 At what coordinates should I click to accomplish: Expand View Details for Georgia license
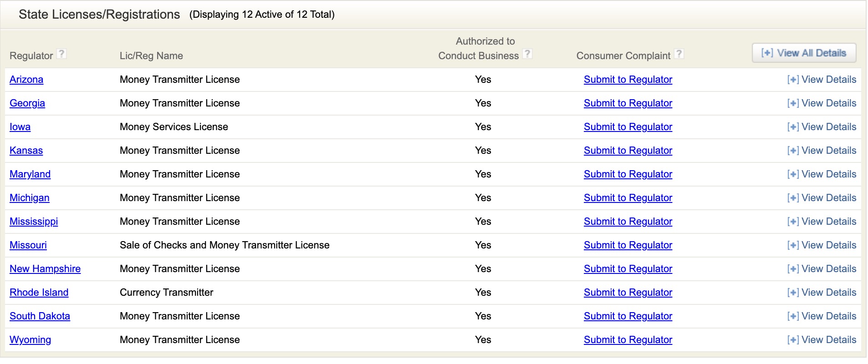click(822, 103)
